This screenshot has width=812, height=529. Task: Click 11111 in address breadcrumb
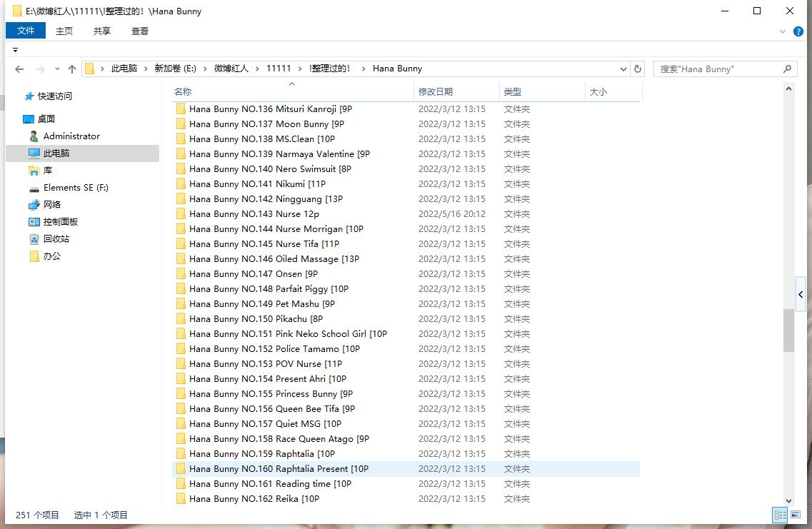click(x=279, y=69)
